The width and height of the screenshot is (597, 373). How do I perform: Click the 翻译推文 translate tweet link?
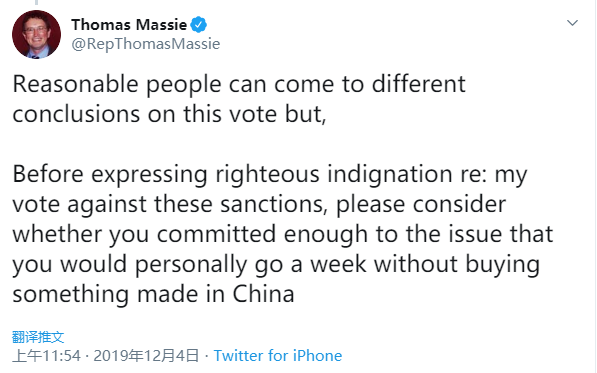(x=38, y=337)
